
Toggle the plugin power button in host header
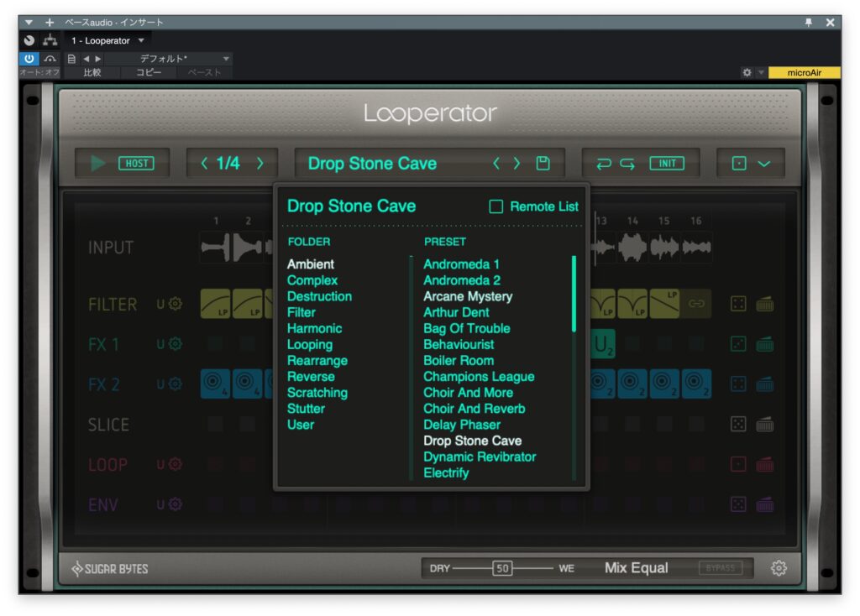(29, 58)
